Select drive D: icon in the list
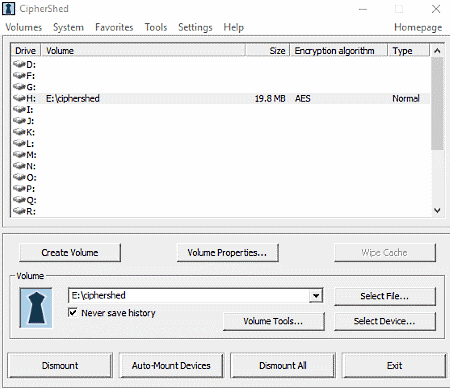The height and width of the screenshot is (389, 450). tap(19, 64)
